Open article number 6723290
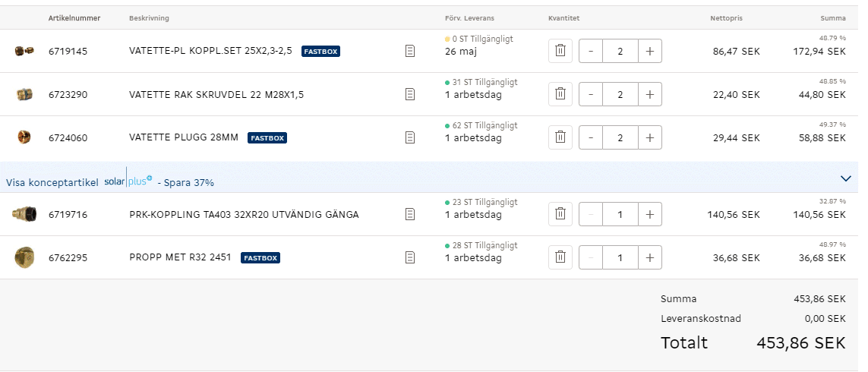The width and height of the screenshot is (868, 372). tap(68, 95)
